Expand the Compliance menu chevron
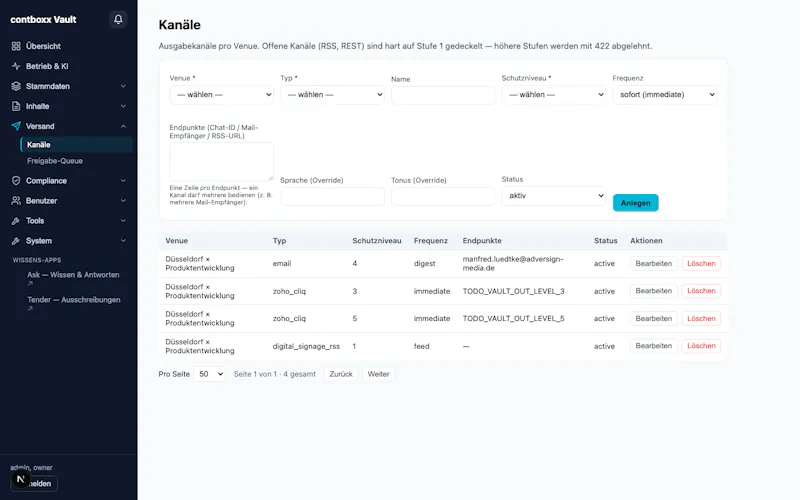Viewport: 800px width, 500px height. pos(123,181)
